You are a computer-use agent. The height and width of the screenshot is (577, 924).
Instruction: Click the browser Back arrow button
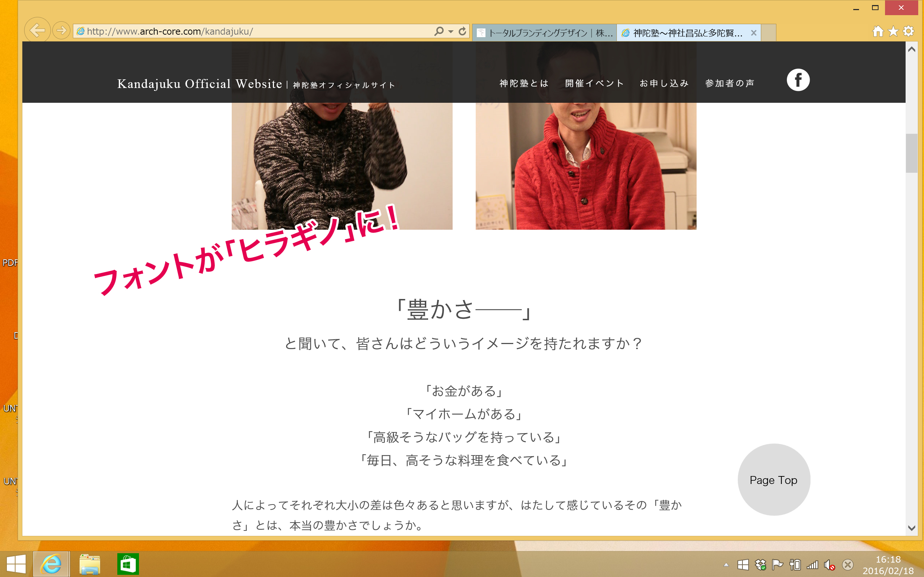[x=37, y=30]
